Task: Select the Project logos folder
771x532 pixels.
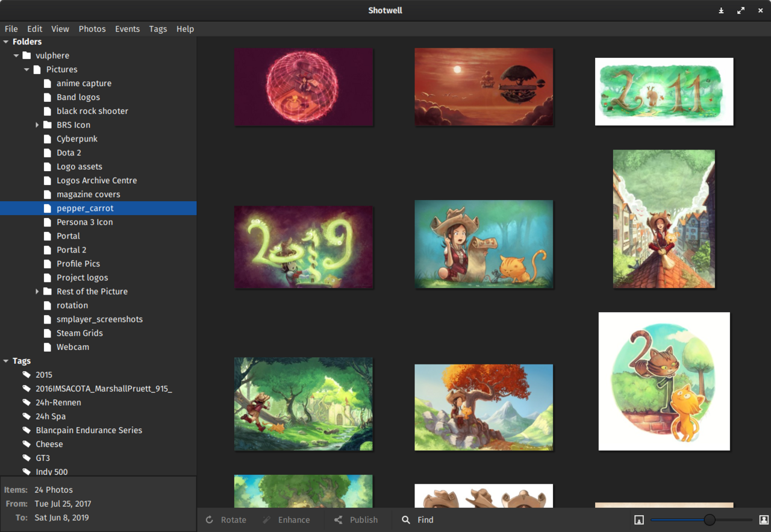Action: pos(83,277)
